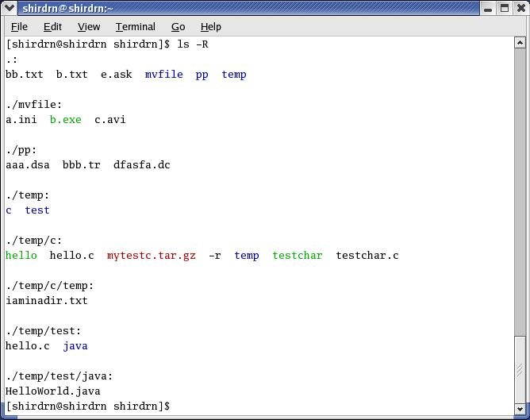The width and height of the screenshot is (530, 420).
Task: Click the HelloWorld.java filename text
Action: click(x=52, y=391)
